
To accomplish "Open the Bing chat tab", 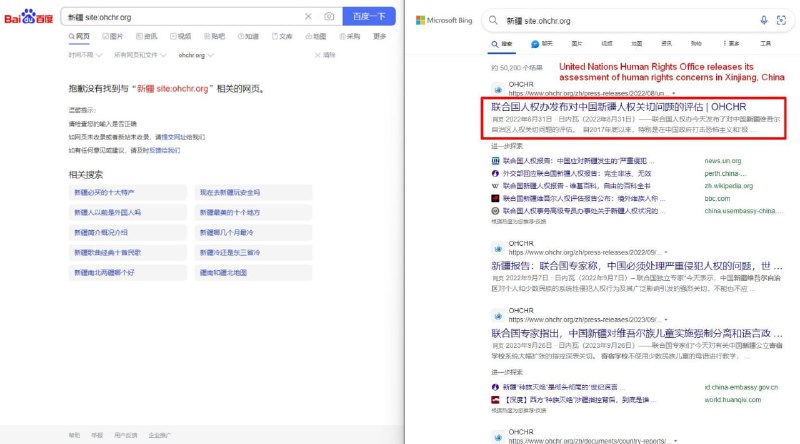I will 542,44.
